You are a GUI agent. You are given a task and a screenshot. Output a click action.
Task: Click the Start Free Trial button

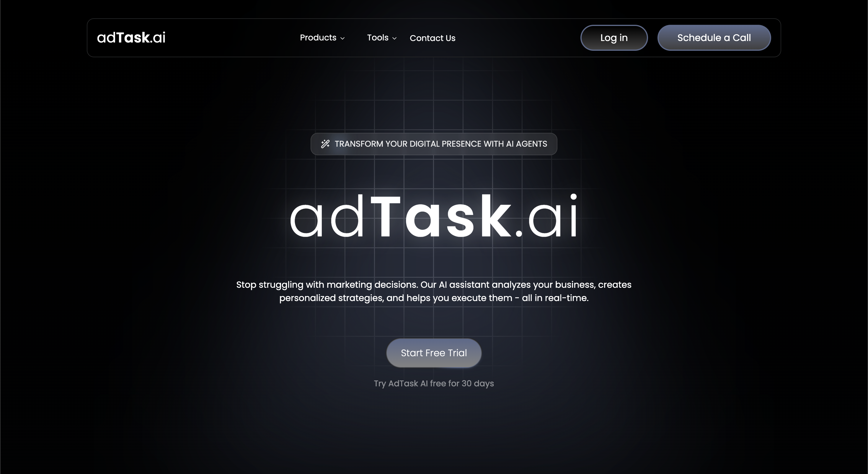(434, 353)
